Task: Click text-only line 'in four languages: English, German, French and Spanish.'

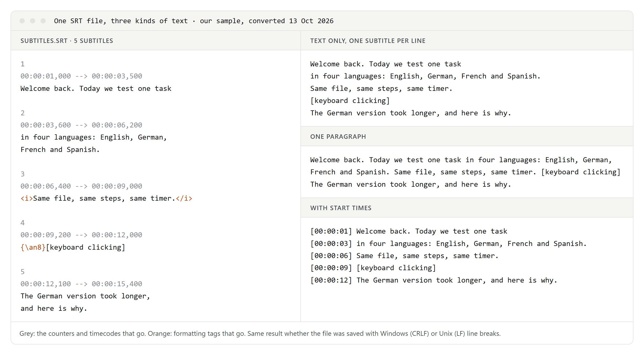Action: coord(425,76)
